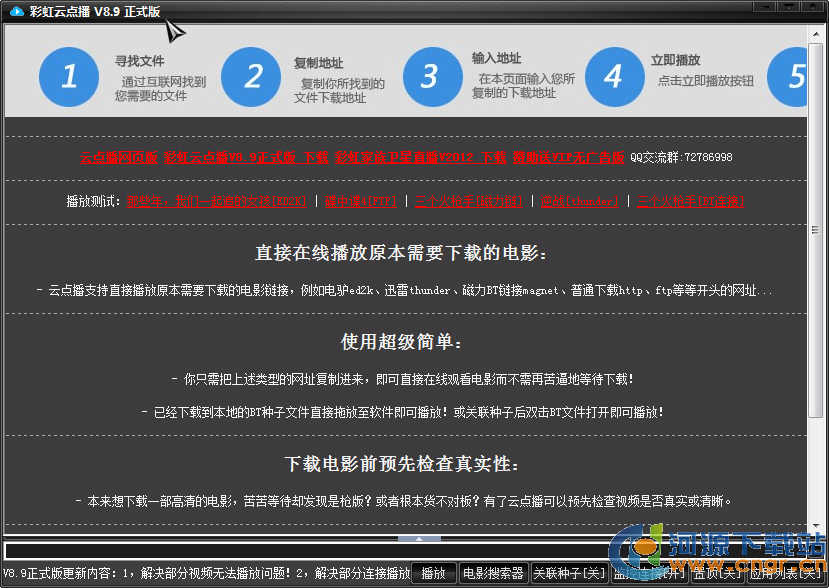This screenshot has width=829, height=588.
Task: Toggle 关联种子[关] torrent association
Action: point(569,573)
